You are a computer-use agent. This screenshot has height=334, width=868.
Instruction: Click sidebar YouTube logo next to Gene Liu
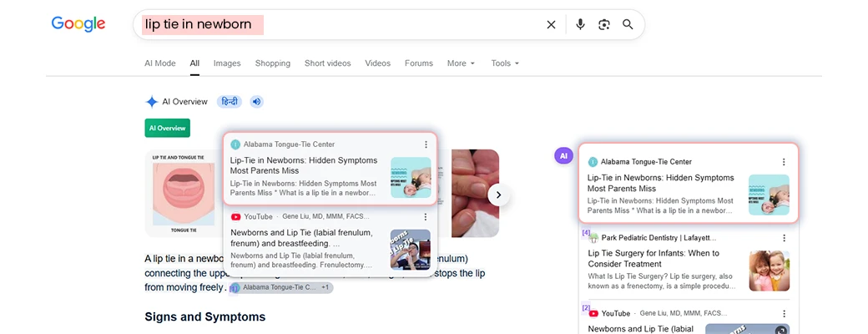593,313
